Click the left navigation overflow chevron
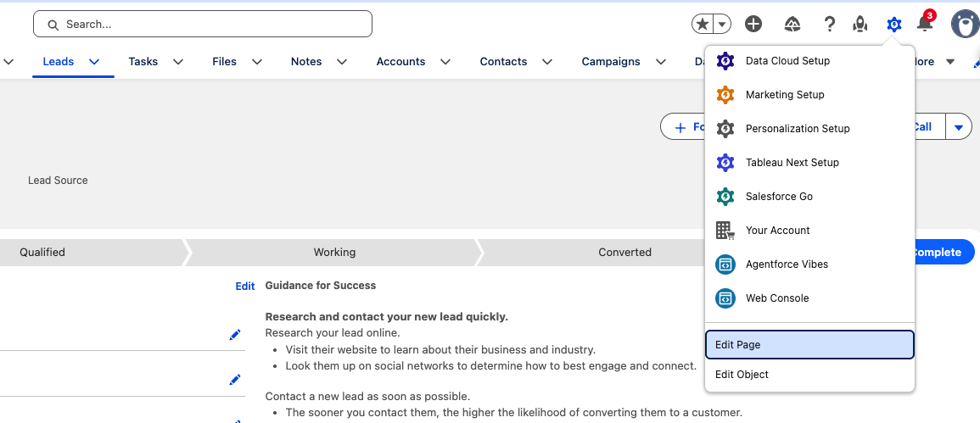 point(8,61)
